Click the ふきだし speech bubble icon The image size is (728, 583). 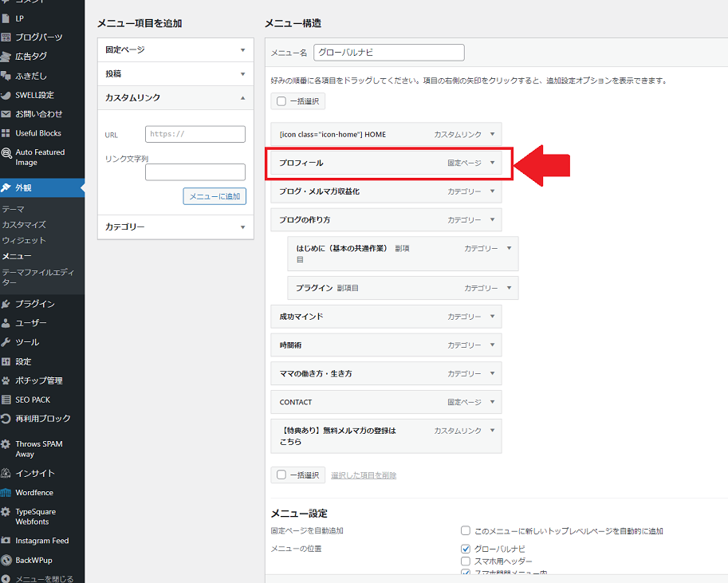tap(6, 76)
